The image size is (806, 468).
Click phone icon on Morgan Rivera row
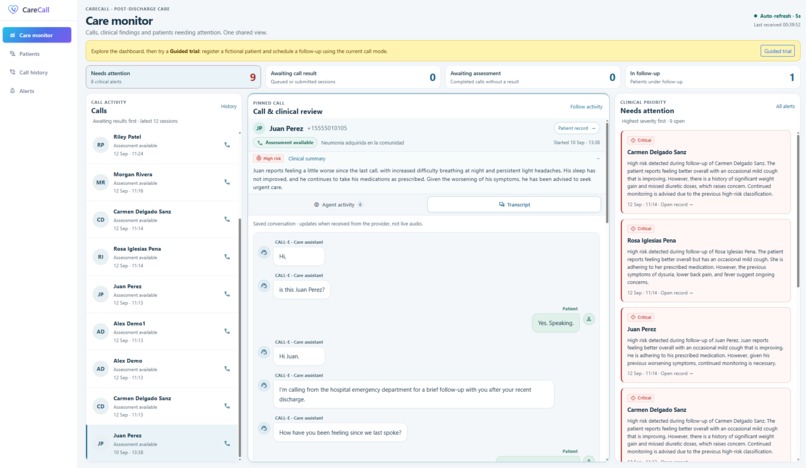click(227, 182)
